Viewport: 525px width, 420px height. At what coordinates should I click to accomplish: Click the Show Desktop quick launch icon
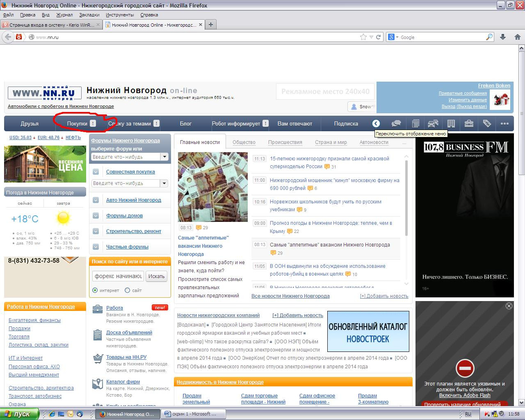61,414
